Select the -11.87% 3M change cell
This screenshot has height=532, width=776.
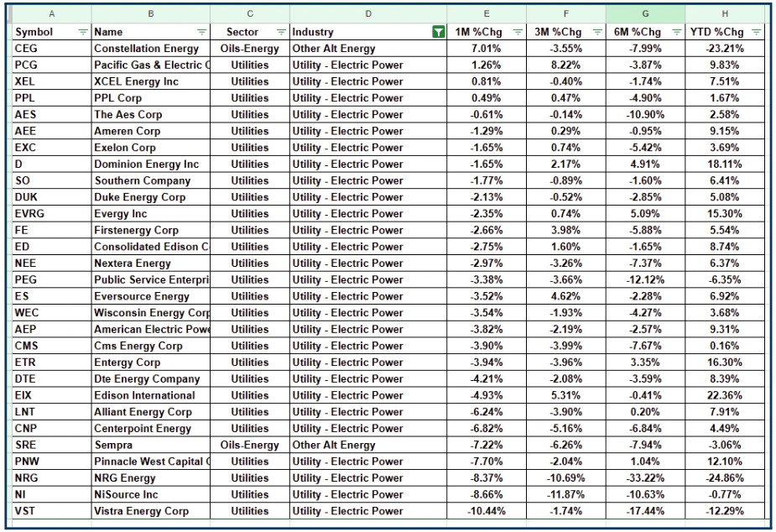(x=566, y=494)
